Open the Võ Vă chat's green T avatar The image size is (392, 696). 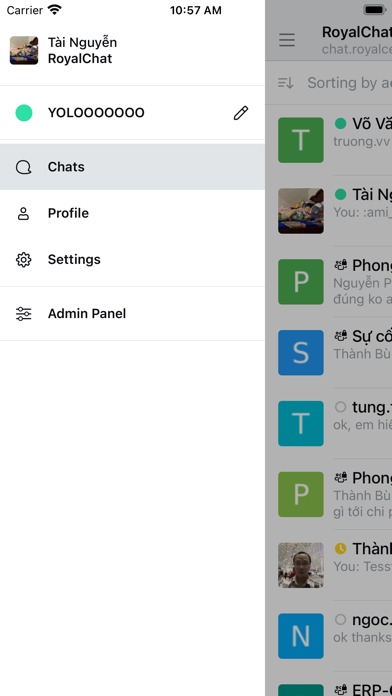point(301,140)
